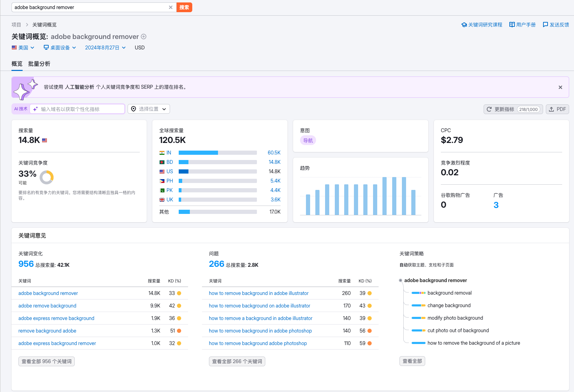Click the 广告 count 3 link

pos(496,205)
